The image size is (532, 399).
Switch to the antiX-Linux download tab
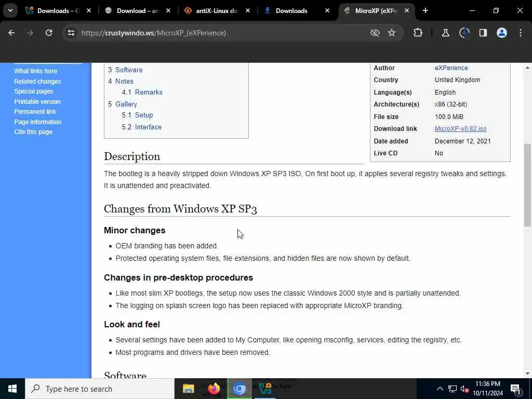tap(217, 11)
